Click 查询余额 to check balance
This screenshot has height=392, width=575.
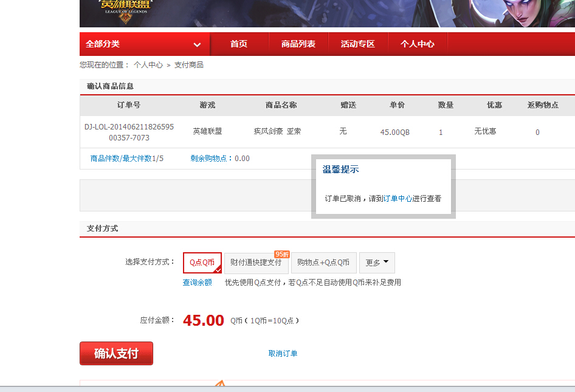click(198, 283)
